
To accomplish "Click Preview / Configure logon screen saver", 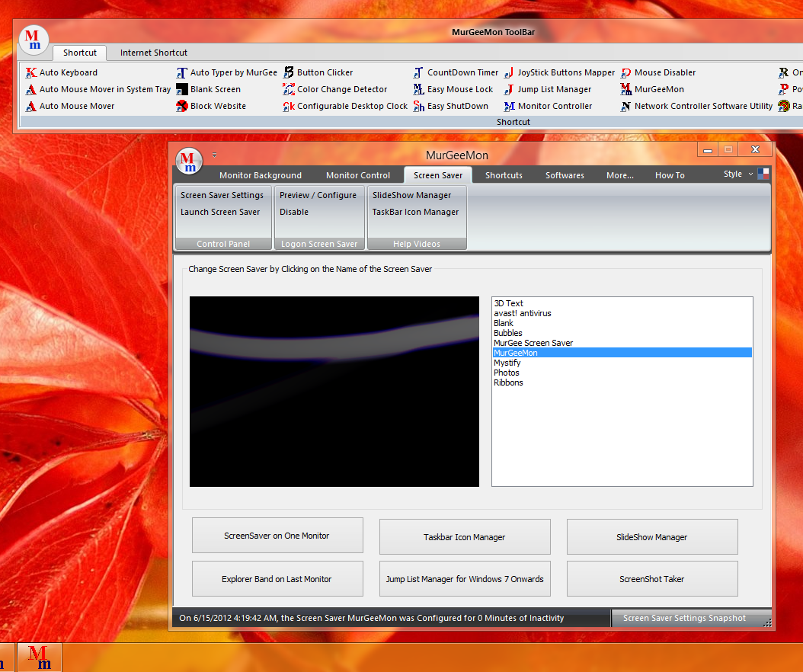I will click(318, 195).
